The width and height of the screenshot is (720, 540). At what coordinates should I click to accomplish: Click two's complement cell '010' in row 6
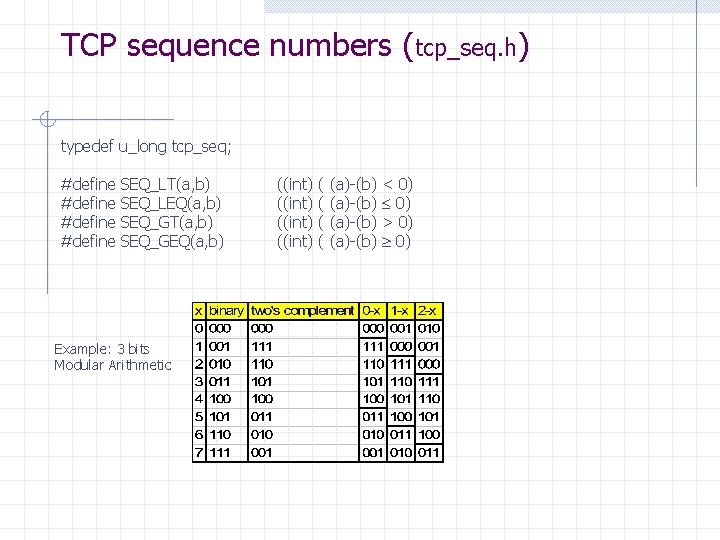coord(303,434)
